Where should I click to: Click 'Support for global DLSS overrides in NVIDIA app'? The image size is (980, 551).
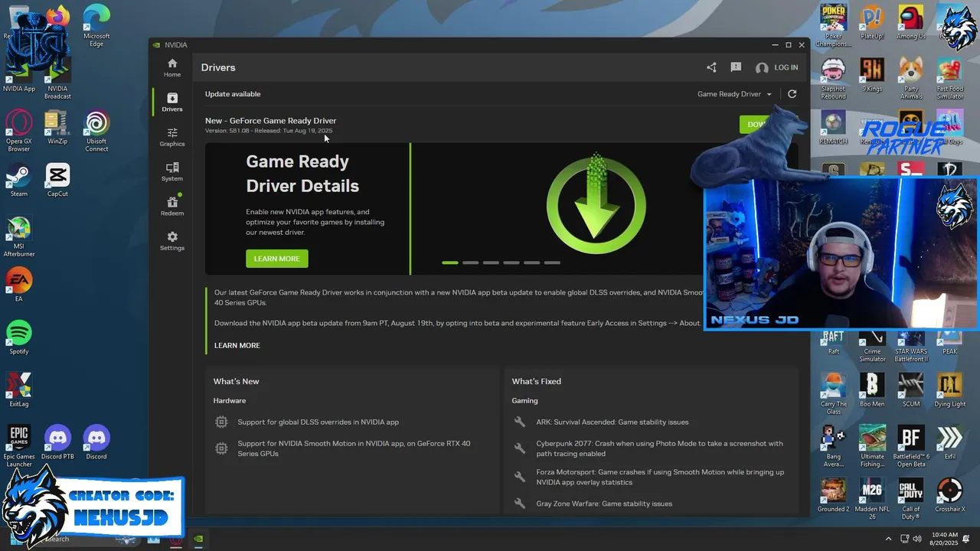click(x=318, y=422)
